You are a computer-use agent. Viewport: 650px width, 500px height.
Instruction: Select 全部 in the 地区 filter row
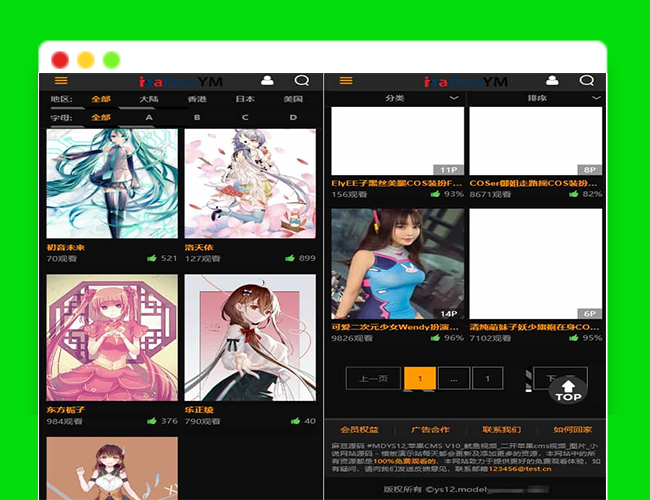pos(101,99)
